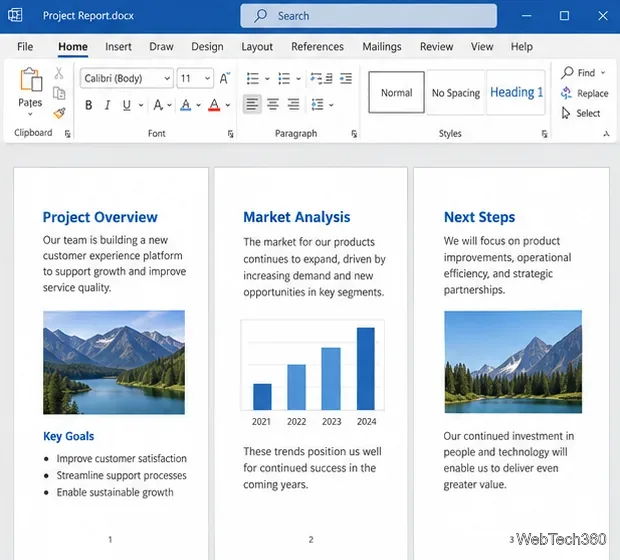Toggle Underline formatting

point(127,105)
